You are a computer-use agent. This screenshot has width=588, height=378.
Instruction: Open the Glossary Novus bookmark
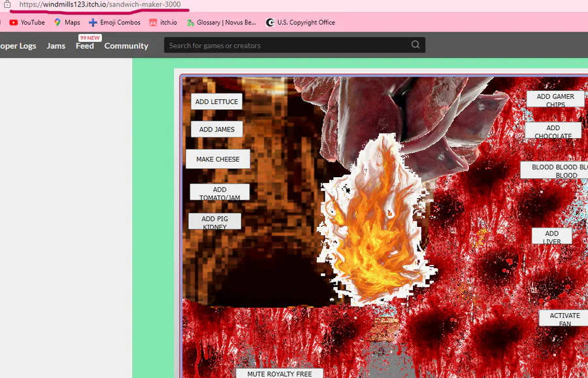click(221, 22)
